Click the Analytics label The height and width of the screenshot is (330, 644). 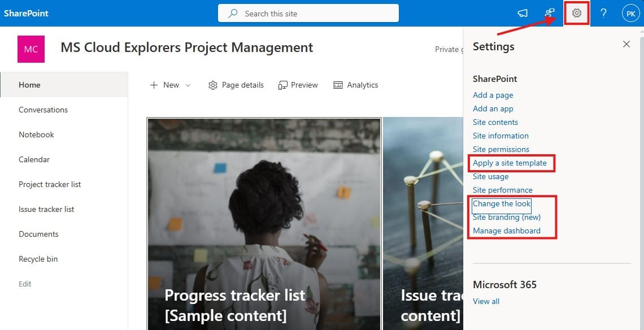pos(363,85)
